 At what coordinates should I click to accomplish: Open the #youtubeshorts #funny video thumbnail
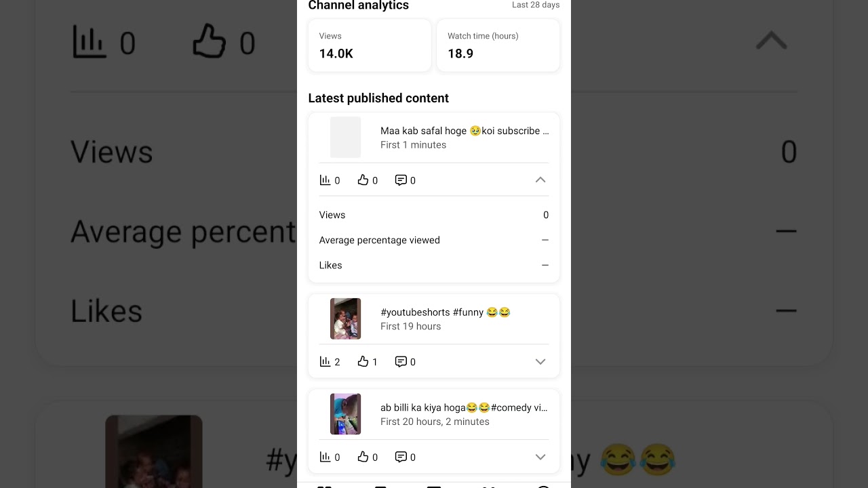[346, 319]
